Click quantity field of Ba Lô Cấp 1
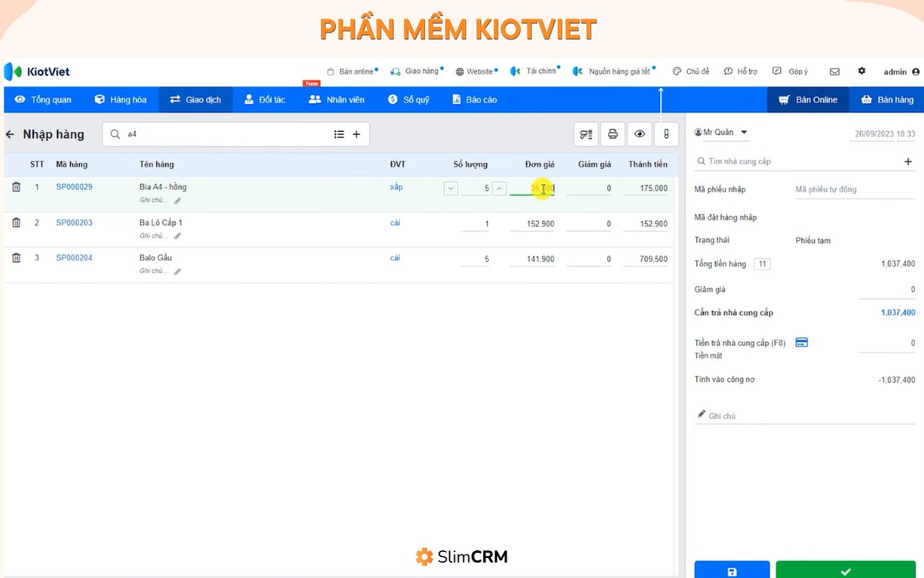The image size is (924, 578). coord(475,224)
